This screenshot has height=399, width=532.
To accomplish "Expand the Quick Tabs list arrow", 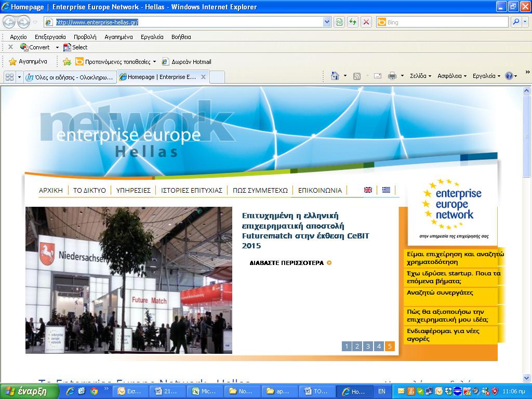I will (x=19, y=77).
